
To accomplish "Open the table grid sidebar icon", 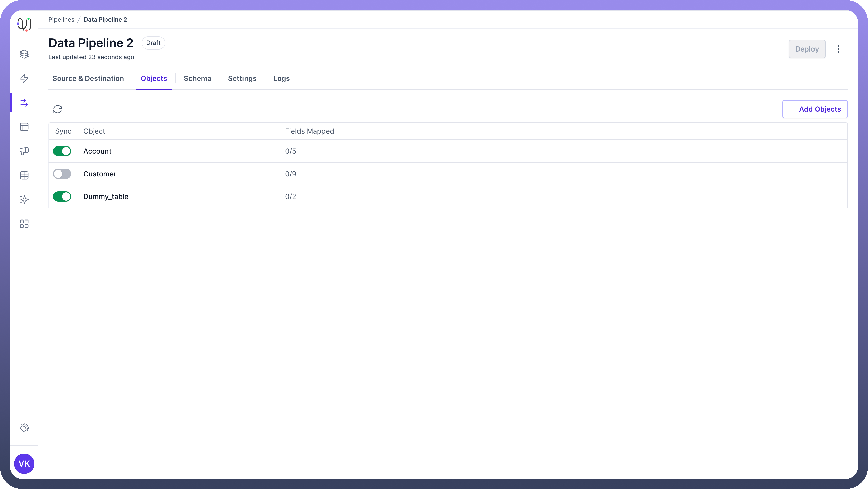I will 24,175.
